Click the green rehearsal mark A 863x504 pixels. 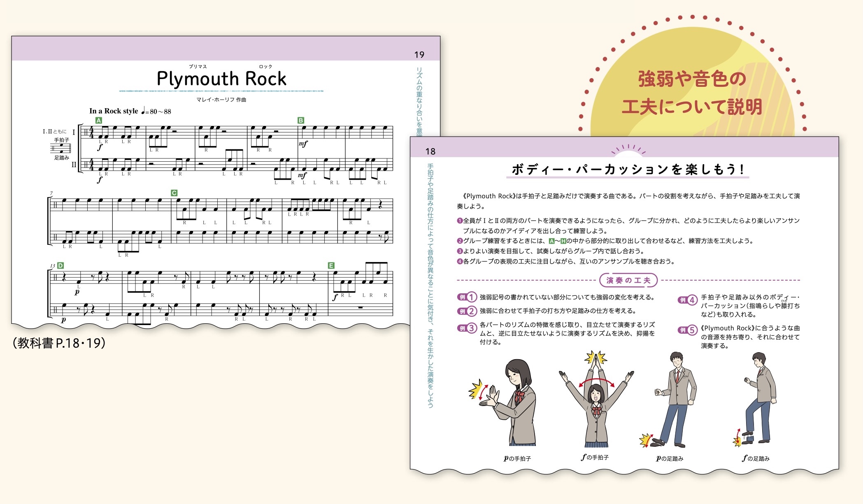point(99,121)
